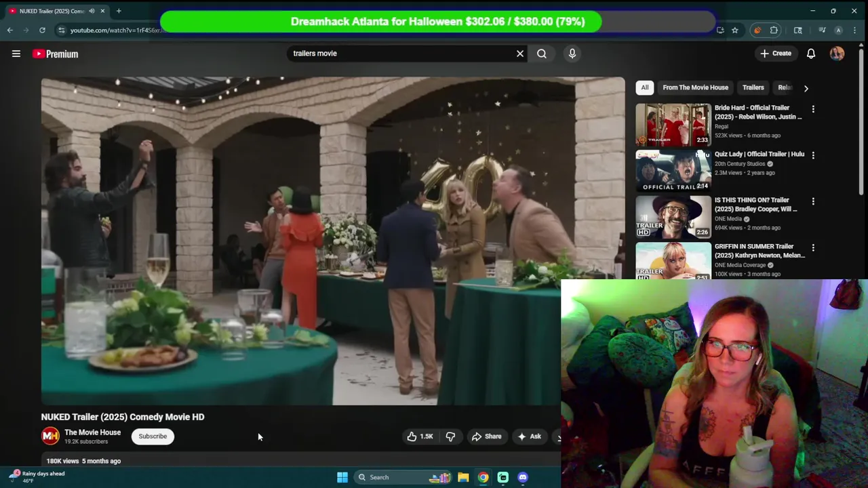Select the 'All' filter chip
Screen dimensions: 868x488
coord(645,87)
